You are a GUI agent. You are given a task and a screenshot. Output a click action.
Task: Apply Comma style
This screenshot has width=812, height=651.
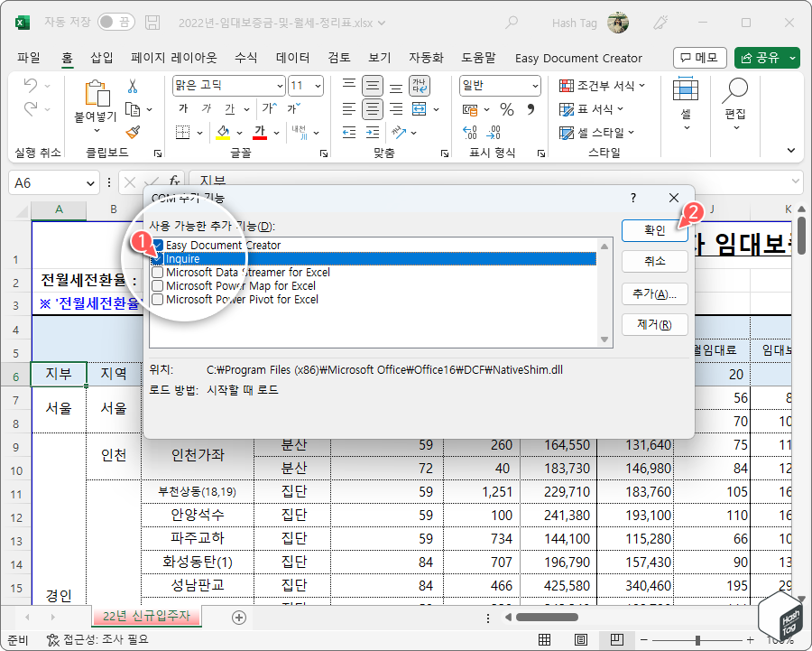[x=531, y=109]
